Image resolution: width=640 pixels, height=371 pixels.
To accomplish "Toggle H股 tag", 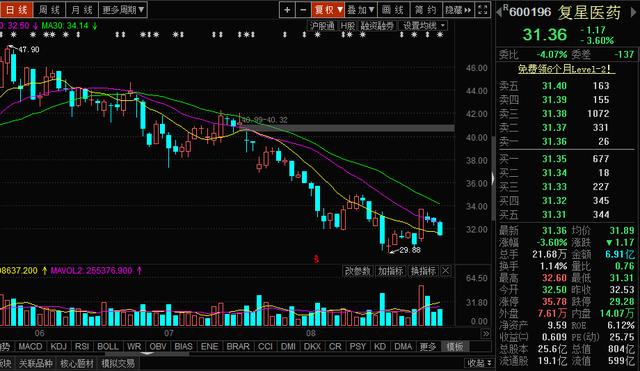I will (347, 26).
